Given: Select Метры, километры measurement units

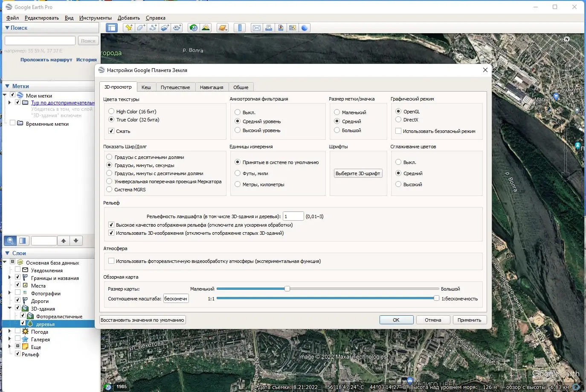Looking at the screenshot, I should (x=238, y=184).
